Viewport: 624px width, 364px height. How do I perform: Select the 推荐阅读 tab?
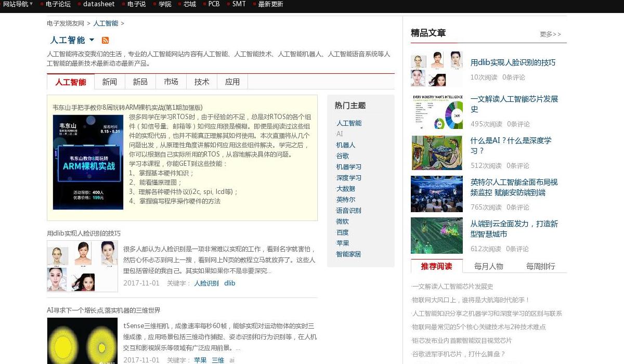tap(437, 266)
